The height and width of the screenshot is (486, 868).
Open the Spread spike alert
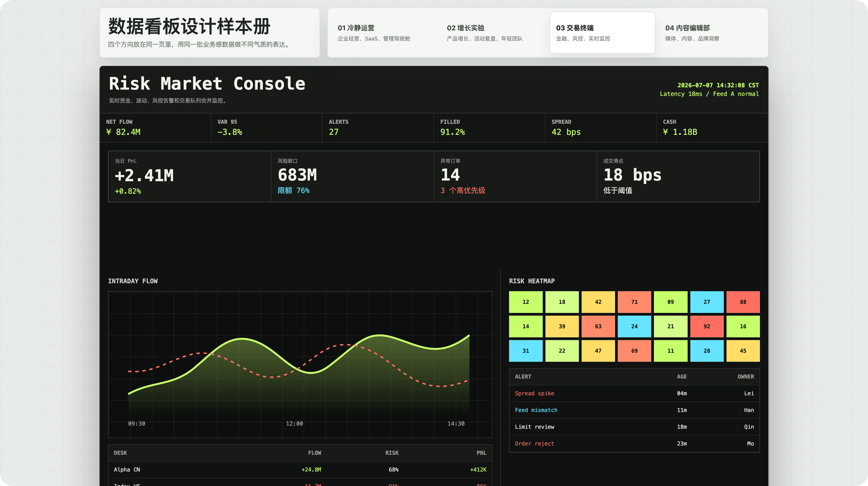coord(534,393)
